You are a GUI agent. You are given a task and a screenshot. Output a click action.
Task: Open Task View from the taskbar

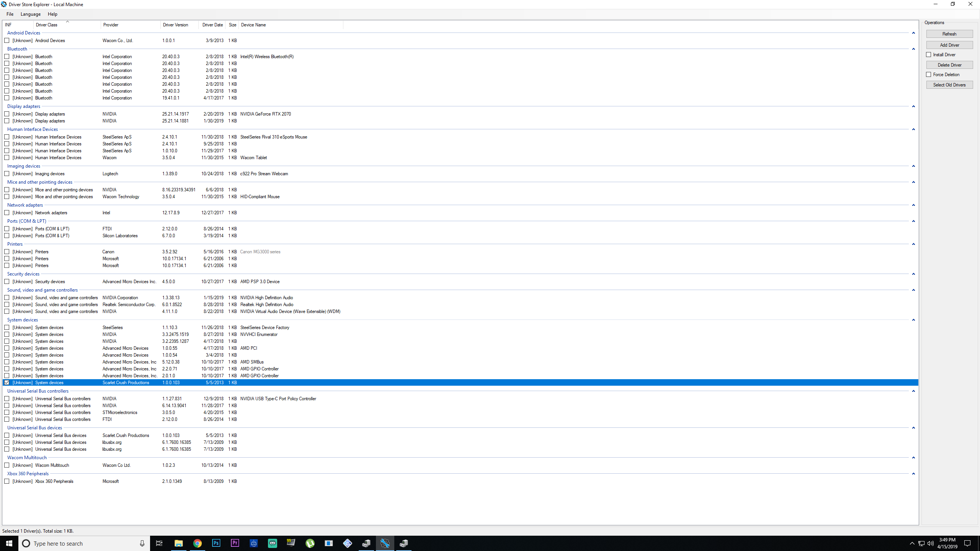click(159, 543)
